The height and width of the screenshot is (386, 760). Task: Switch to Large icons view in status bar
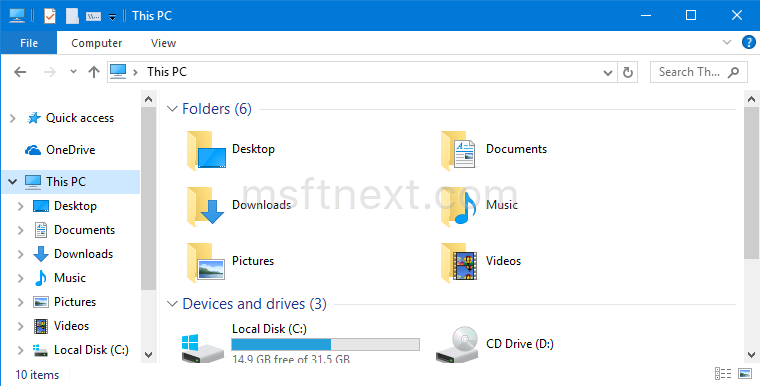tap(744, 374)
